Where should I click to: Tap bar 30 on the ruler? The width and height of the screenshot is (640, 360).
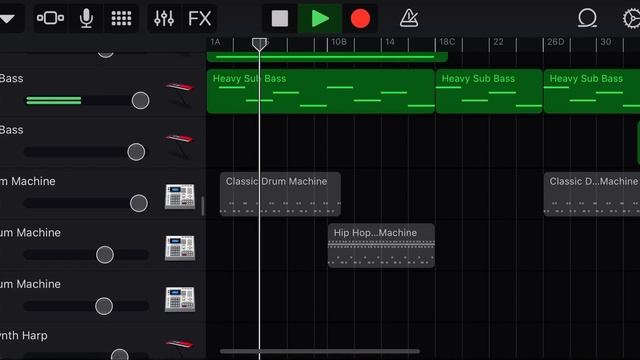(606, 42)
